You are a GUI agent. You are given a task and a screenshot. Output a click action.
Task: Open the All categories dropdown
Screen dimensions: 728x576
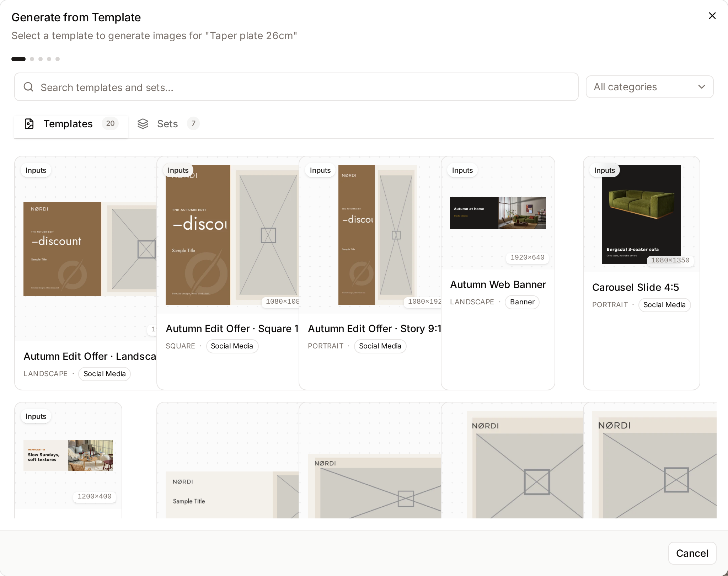point(649,87)
